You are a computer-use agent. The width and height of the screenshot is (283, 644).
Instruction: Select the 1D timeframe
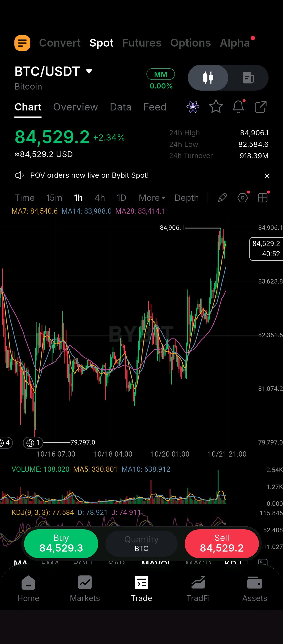tap(121, 198)
